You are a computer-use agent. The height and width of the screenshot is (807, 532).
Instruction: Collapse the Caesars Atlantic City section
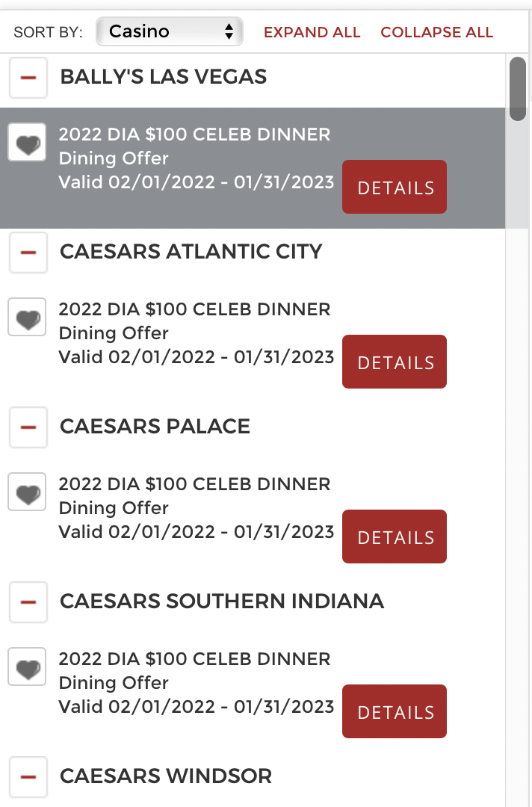(x=28, y=253)
